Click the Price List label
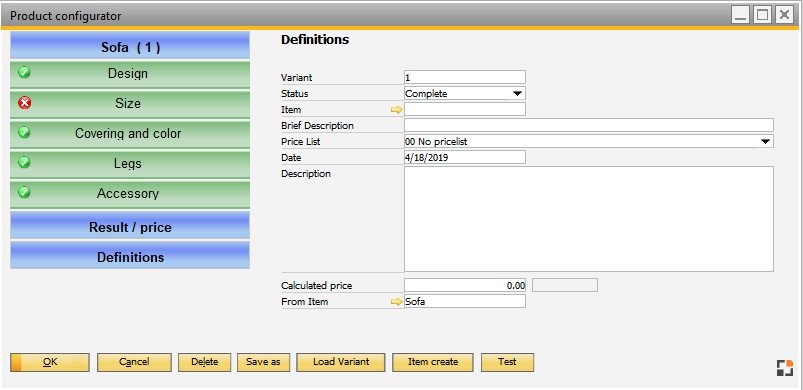 pos(301,142)
